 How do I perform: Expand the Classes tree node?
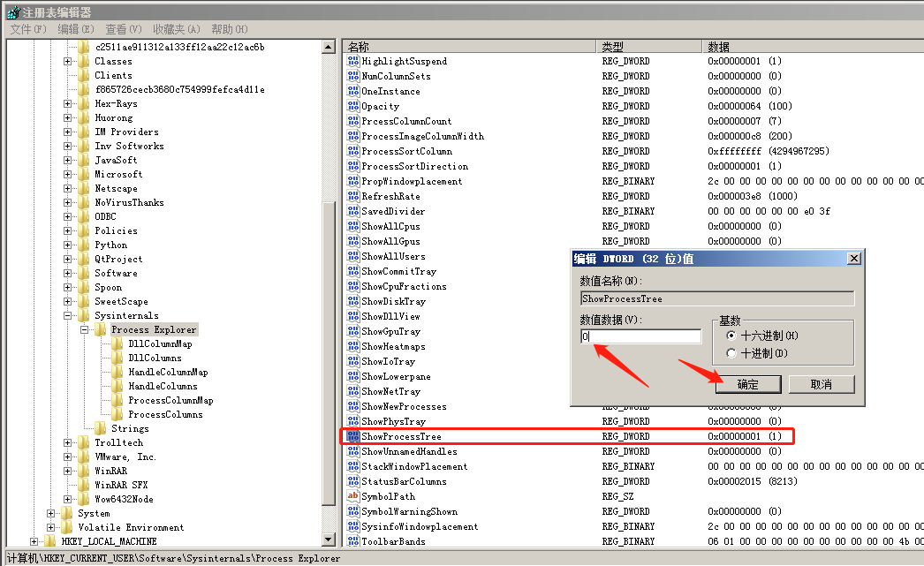pos(67,61)
